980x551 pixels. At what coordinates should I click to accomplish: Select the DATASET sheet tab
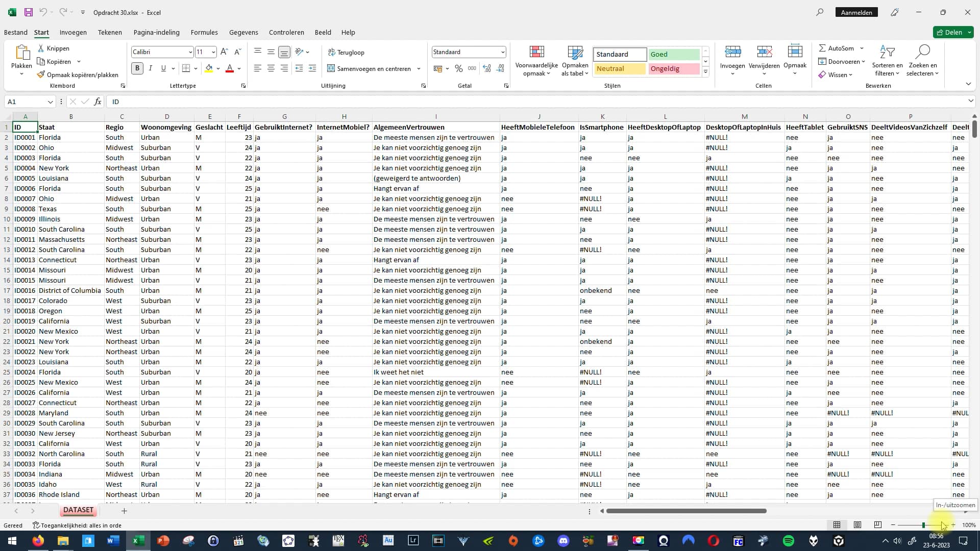coord(78,510)
